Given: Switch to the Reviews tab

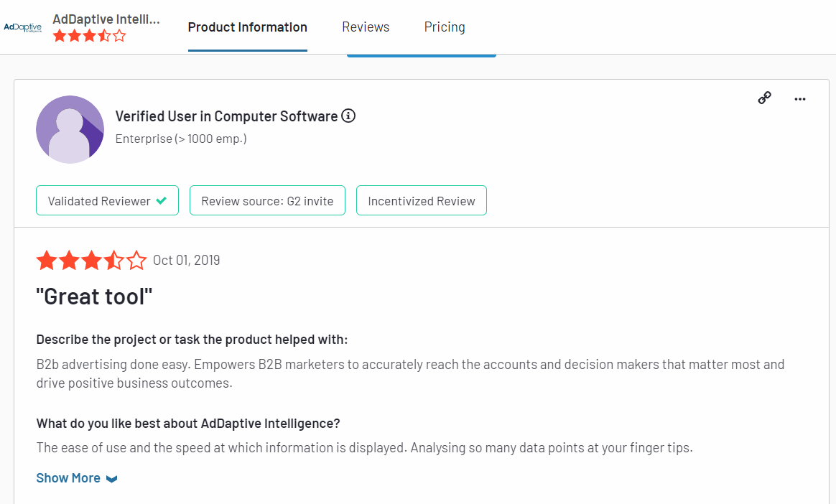Looking at the screenshot, I should pyautogui.click(x=366, y=27).
